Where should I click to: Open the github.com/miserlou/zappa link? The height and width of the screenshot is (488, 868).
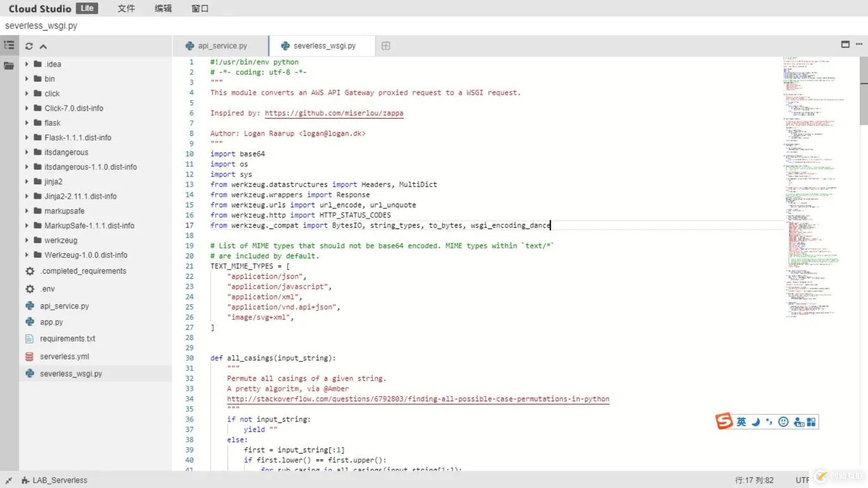click(x=334, y=113)
